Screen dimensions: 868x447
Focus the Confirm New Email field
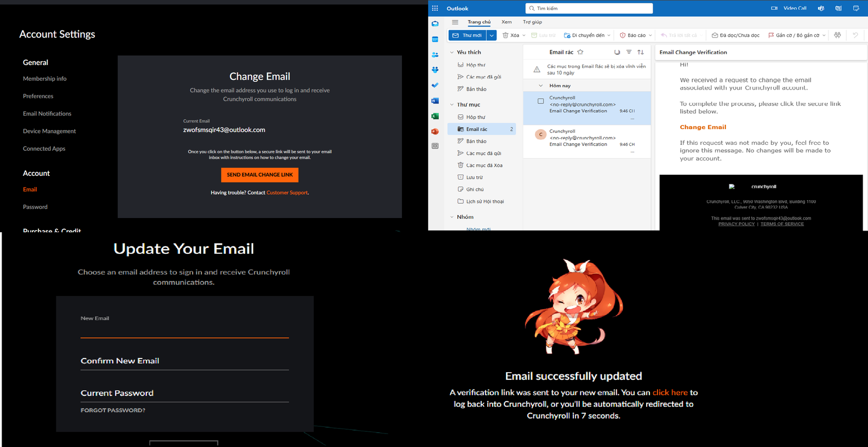click(184, 361)
